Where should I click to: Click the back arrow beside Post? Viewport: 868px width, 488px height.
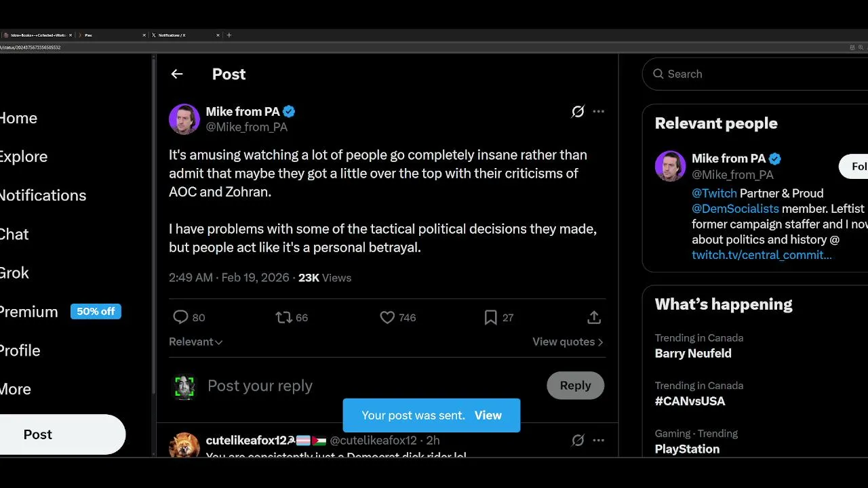(177, 74)
